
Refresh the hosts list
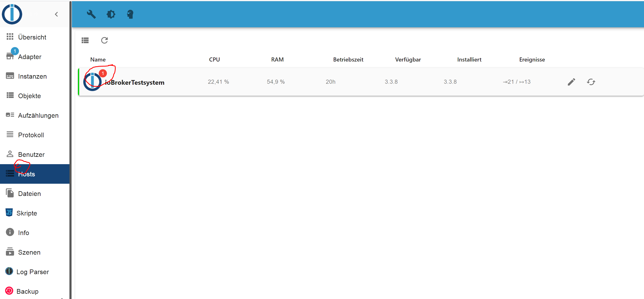tap(104, 40)
